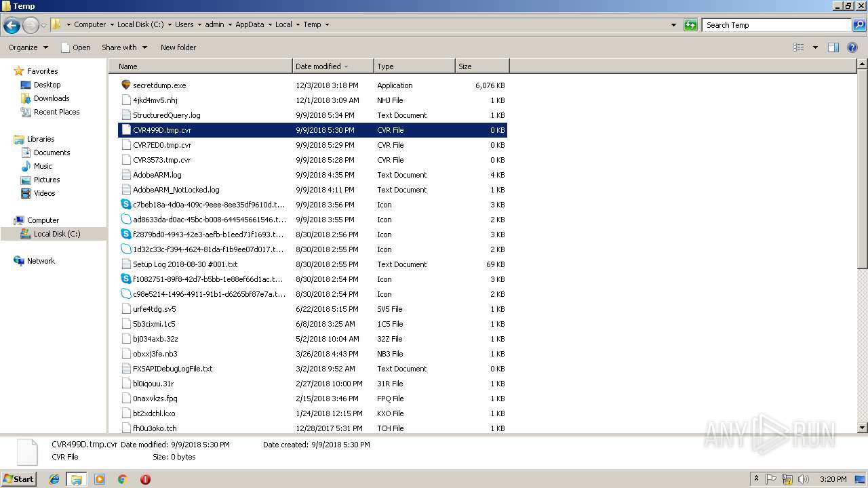The width and height of the screenshot is (868, 488).
Task: Open Windows Media Player from taskbar
Action: (x=100, y=479)
